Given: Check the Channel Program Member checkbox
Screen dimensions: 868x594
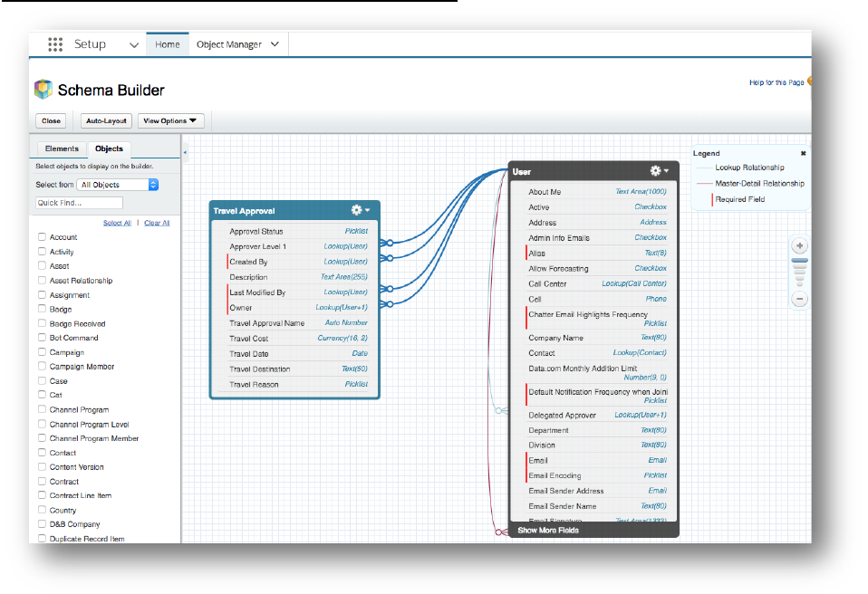Looking at the screenshot, I should pyautogui.click(x=42, y=438).
